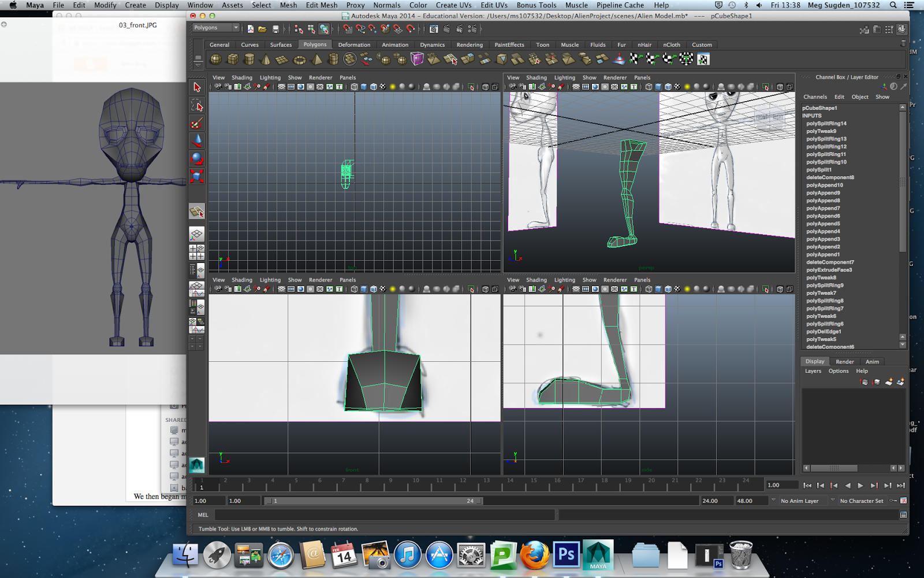Click the play forward playback button
This screenshot has width=924, height=578.
click(x=860, y=486)
